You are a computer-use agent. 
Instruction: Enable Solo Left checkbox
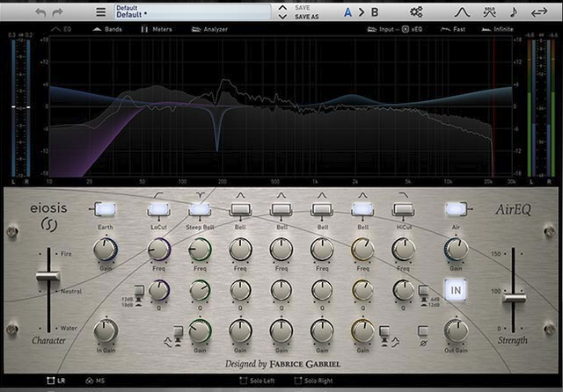pyautogui.click(x=257, y=381)
